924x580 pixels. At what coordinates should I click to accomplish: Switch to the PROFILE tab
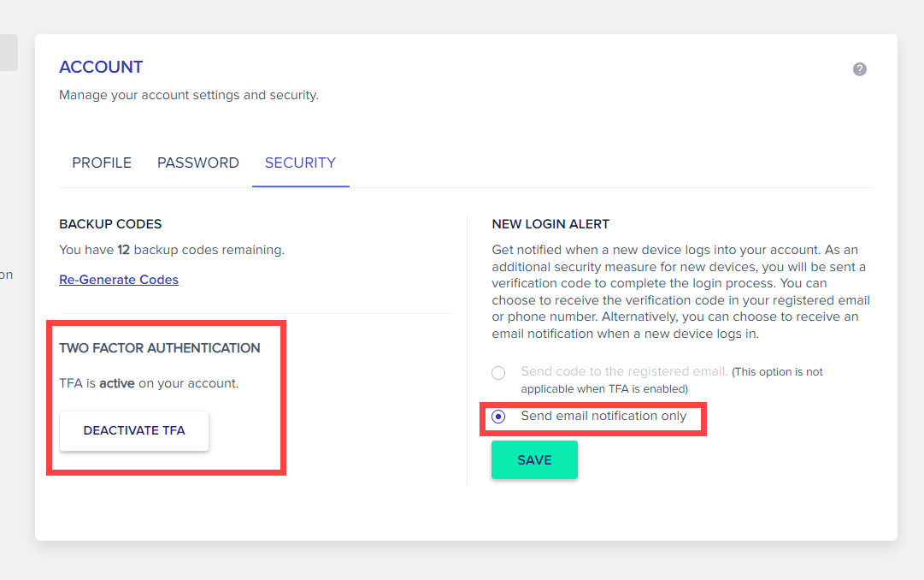(x=102, y=163)
